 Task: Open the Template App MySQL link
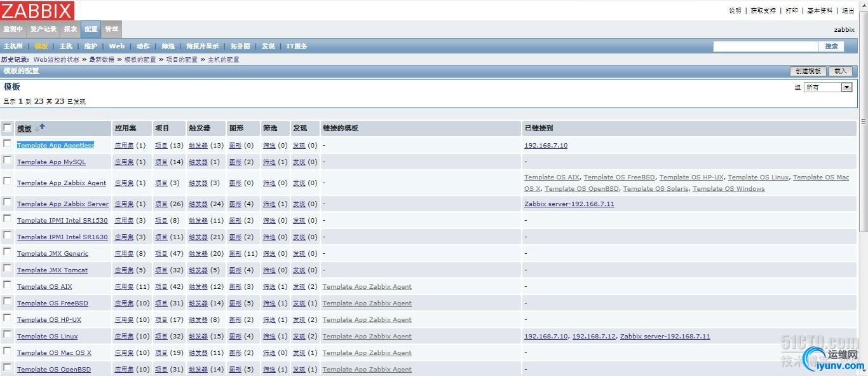tap(51, 162)
